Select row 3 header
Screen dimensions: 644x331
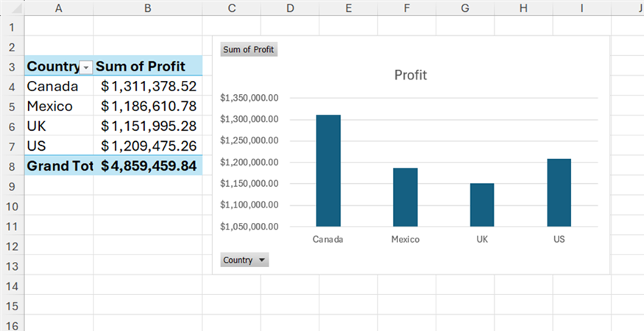tap(12, 66)
